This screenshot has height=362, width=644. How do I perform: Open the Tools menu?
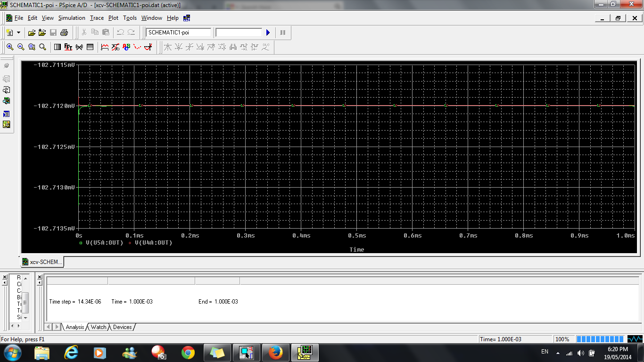click(x=130, y=18)
